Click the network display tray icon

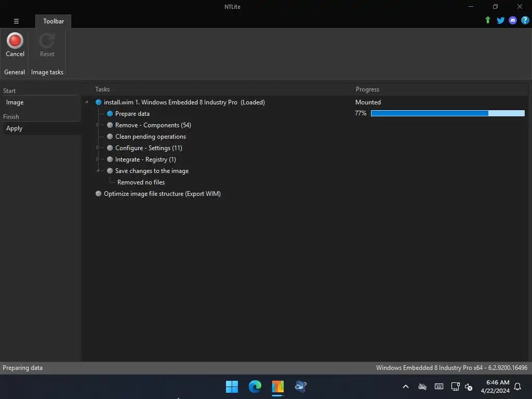(455, 387)
